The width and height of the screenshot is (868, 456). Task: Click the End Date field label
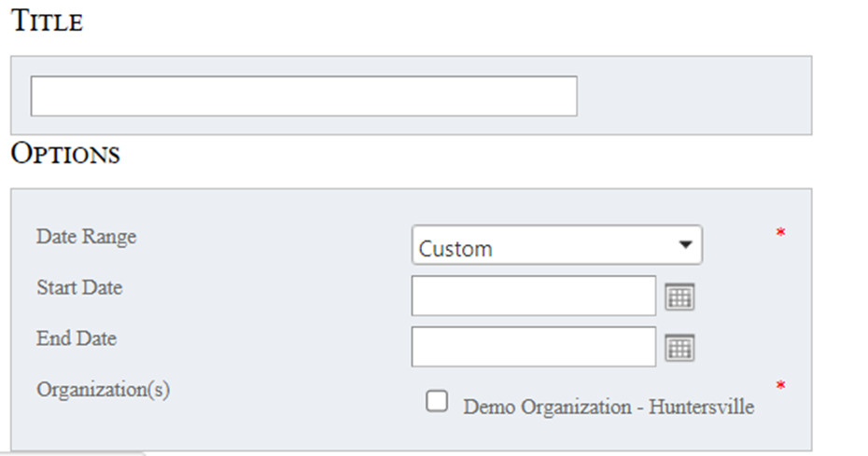click(x=77, y=339)
